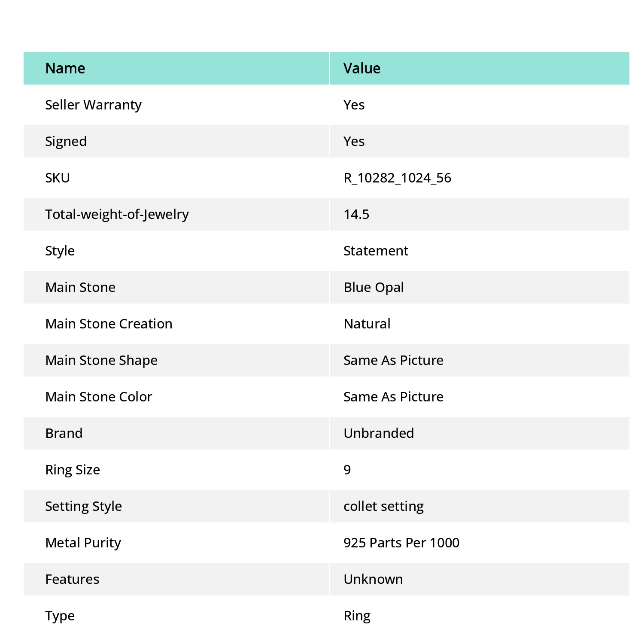Select the Seller Warranty row label
Screen dimensions: 644x644
pos(93,105)
